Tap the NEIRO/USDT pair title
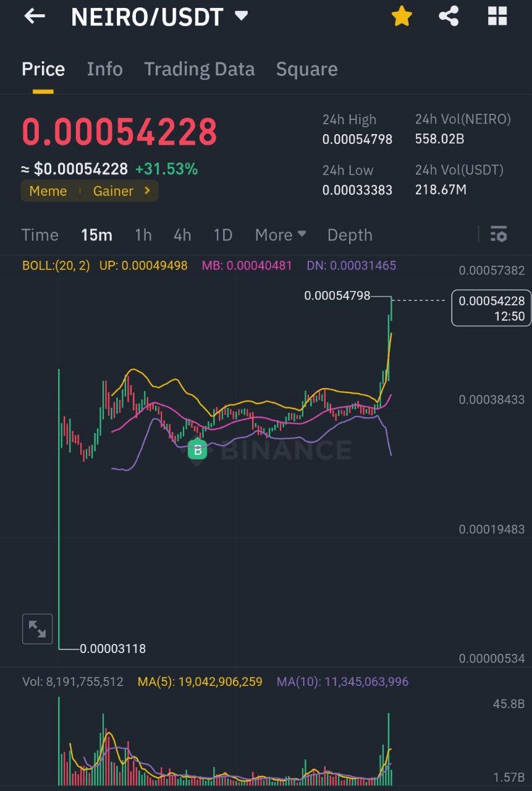The image size is (532, 791). (x=147, y=17)
